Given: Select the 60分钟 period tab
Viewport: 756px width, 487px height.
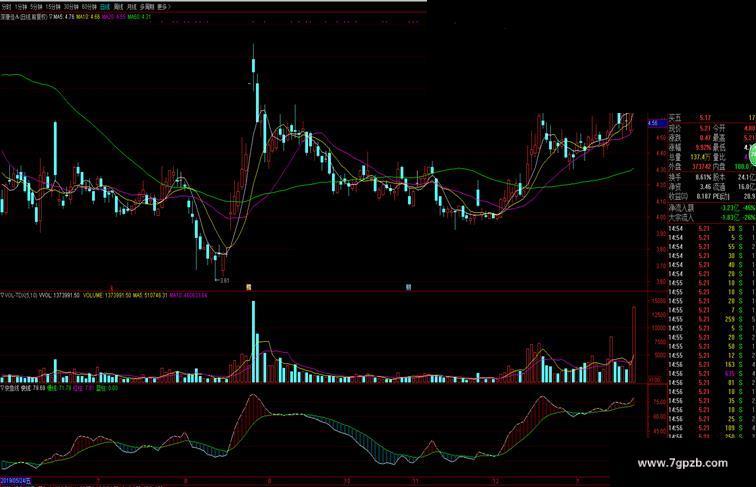Looking at the screenshot, I should point(89,7).
